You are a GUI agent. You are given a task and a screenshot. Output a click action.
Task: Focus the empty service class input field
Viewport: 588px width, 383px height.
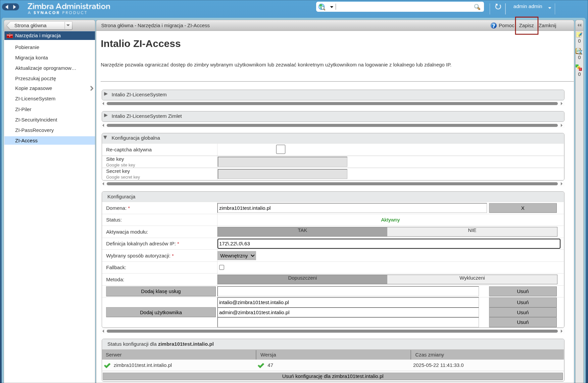348,291
